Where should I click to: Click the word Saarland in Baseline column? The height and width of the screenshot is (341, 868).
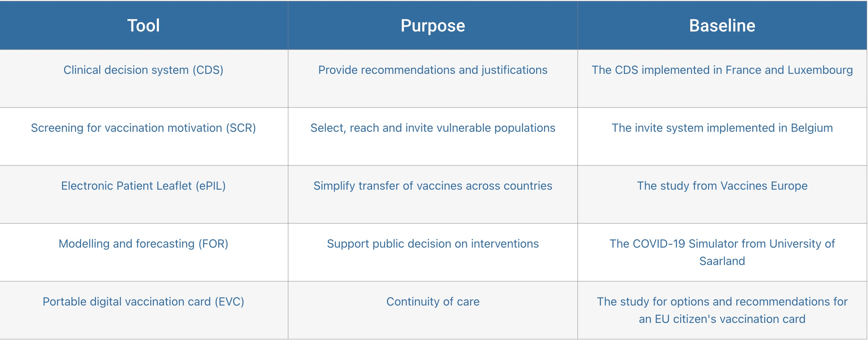click(722, 261)
